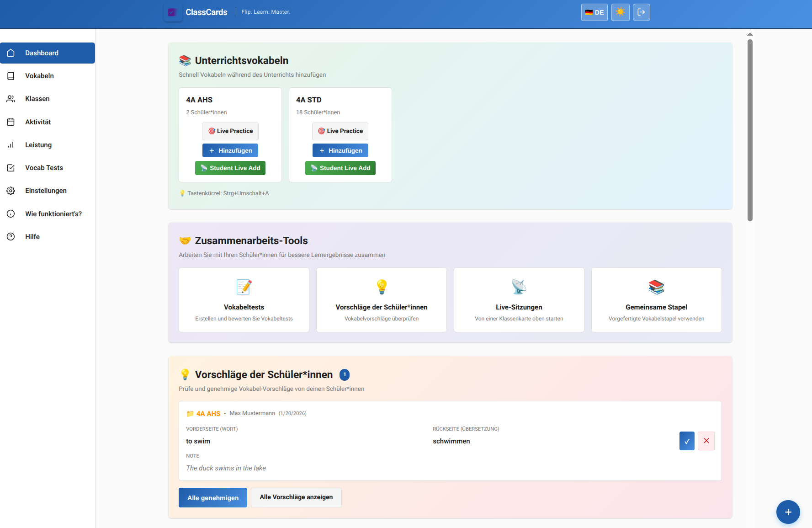
Task: Select the Vokabeltests pencil icon
Action: pos(244,287)
